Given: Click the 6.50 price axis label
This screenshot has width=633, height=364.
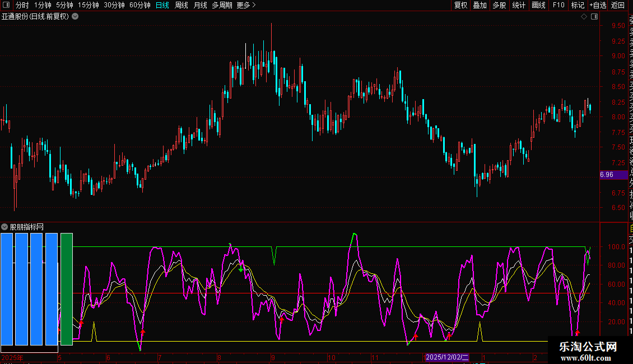Looking at the screenshot, I should coord(618,208).
